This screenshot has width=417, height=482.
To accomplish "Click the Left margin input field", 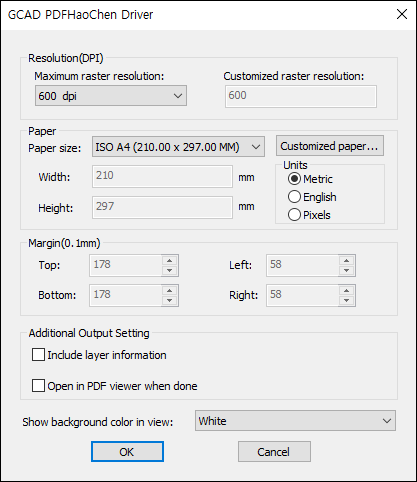I will [x=303, y=265].
